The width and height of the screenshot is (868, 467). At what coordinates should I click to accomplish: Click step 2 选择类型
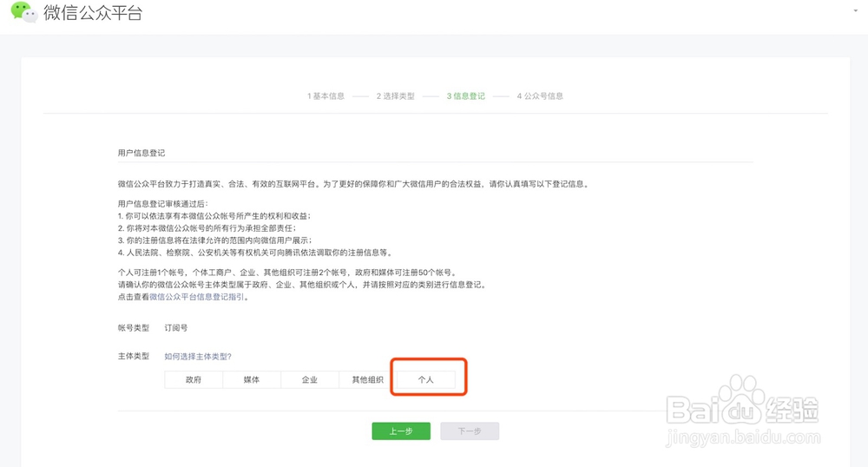click(396, 95)
